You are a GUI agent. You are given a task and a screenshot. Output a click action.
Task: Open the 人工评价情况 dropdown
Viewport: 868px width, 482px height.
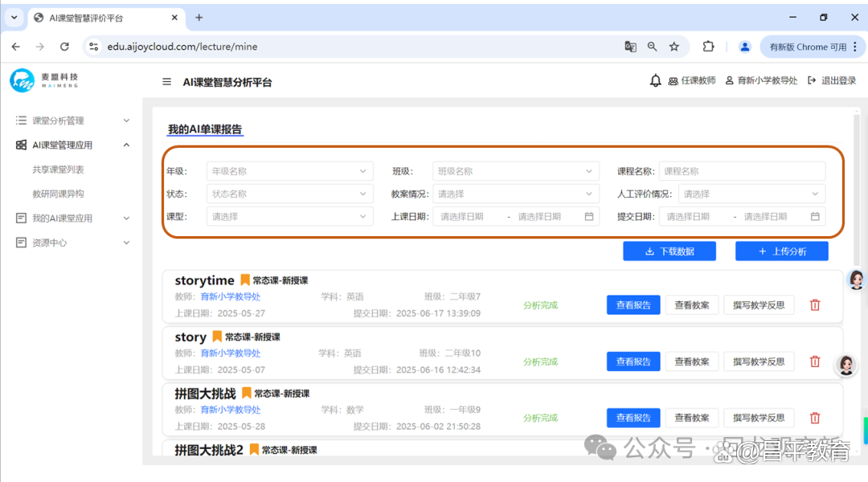[x=751, y=194]
